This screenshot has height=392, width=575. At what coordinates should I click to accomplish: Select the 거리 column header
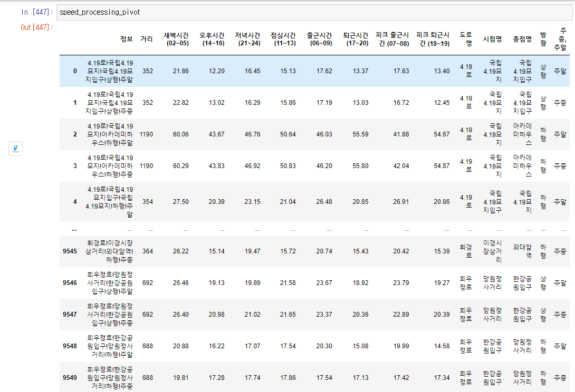click(147, 39)
